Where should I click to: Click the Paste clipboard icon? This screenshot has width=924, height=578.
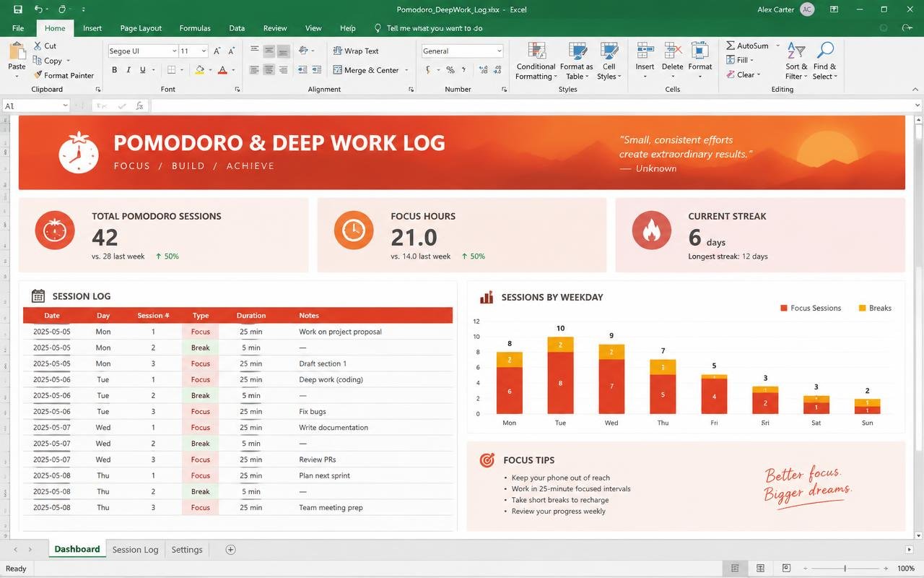click(17, 51)
